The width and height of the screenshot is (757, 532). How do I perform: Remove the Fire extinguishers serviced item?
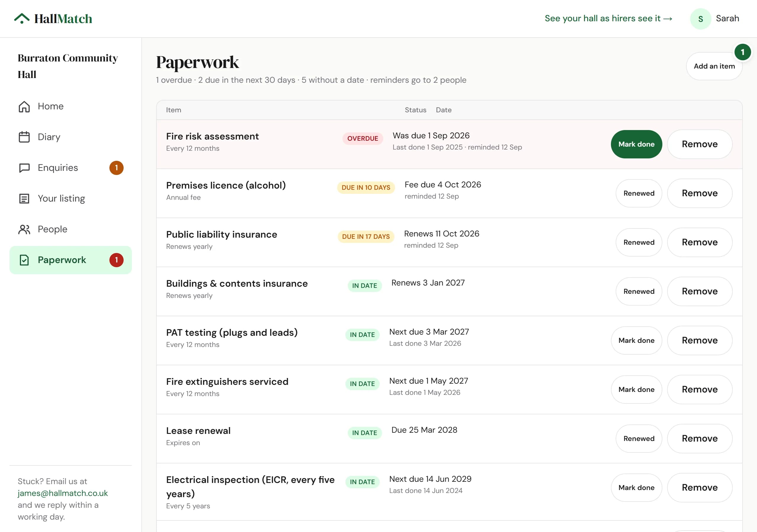(700, 390)
